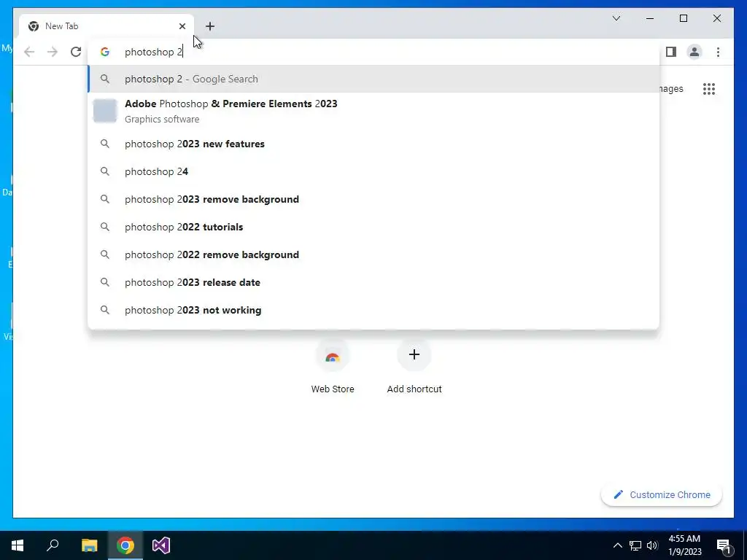Click search icon beside 'photoshop 2022 tutorials'
This screenshot has width=747, height=560.
coord(105,227)
